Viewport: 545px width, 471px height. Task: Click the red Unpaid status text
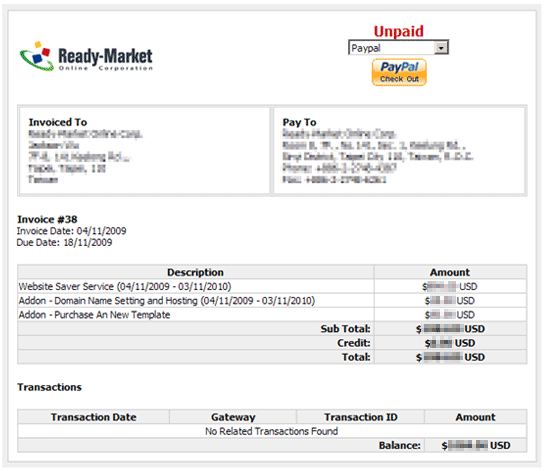(399, 31)
